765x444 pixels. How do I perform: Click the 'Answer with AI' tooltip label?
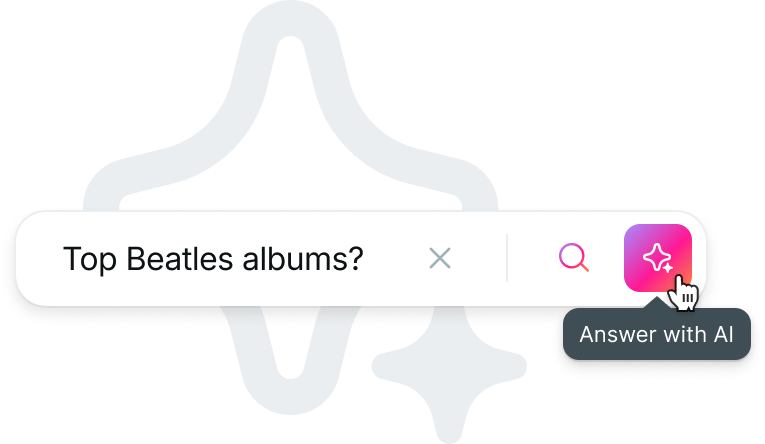656,335
